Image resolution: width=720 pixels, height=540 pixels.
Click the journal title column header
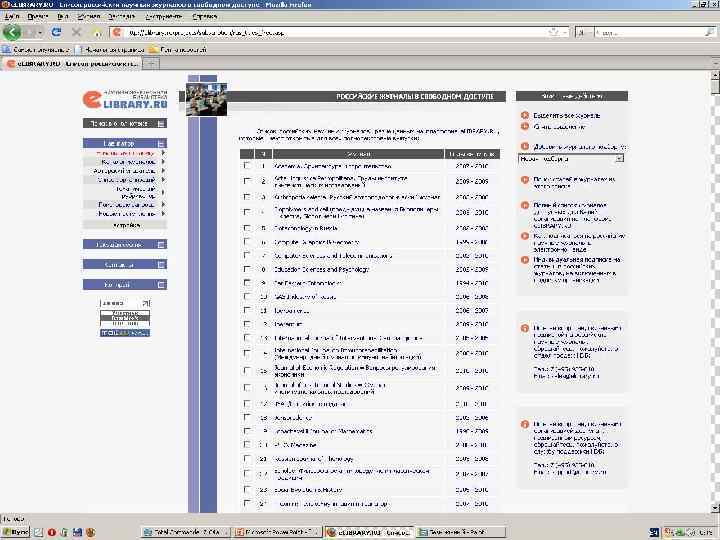[359, 154]
